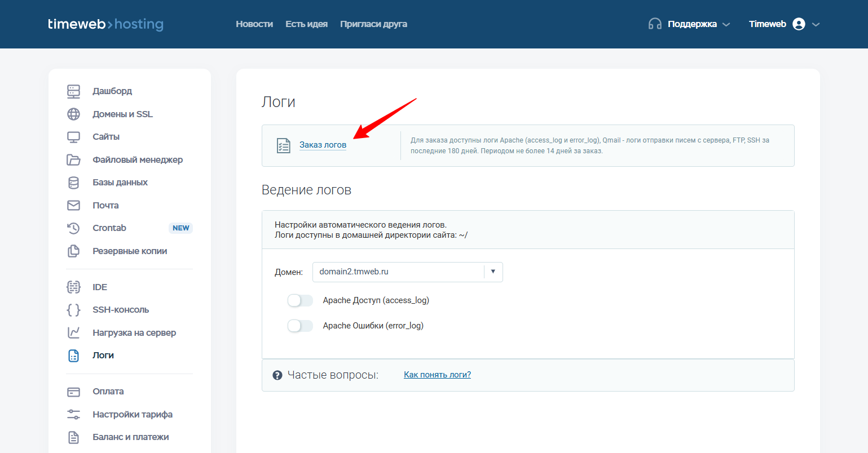Open Настройки тарифа sliders icon

click(x=74, y=415)
